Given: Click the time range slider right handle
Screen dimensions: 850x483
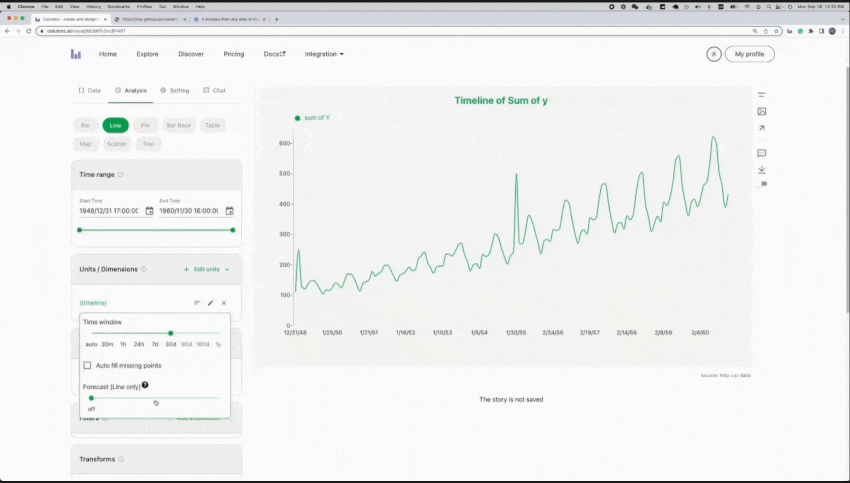Looking at the screenshot, I should (x=233, y=230).
